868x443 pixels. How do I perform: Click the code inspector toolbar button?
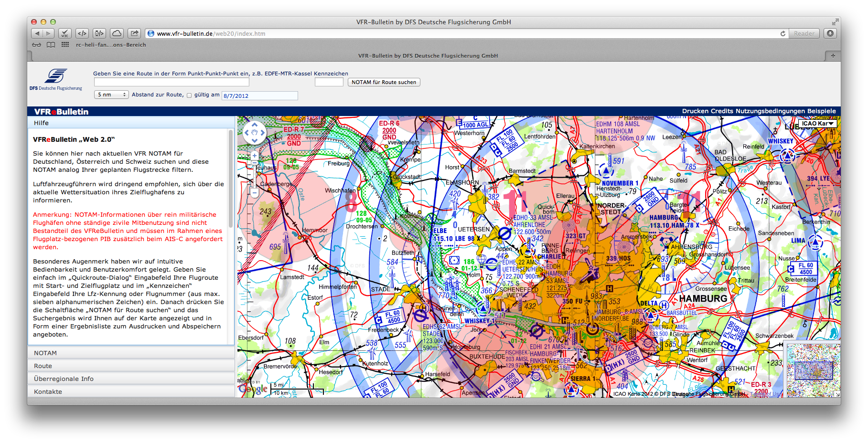(x=99, y=33)
